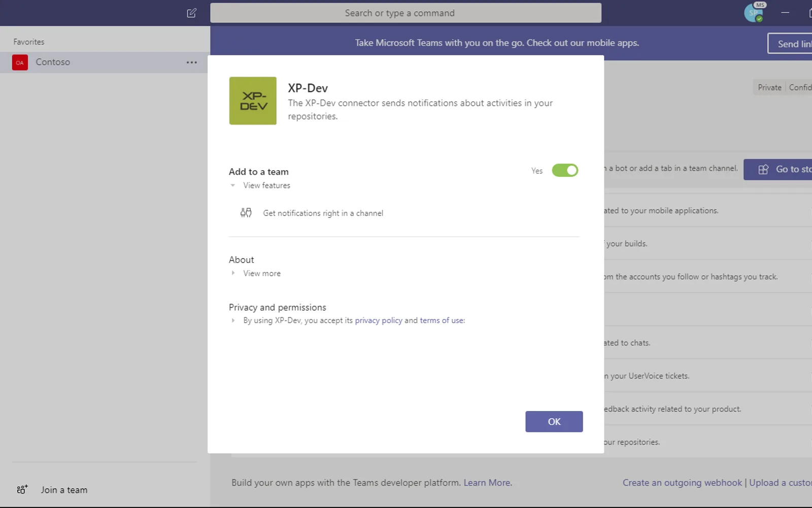The image size is (812, 508).
Task: Click the XP-Dev connector logo
Action: click(x=253, y=101)
